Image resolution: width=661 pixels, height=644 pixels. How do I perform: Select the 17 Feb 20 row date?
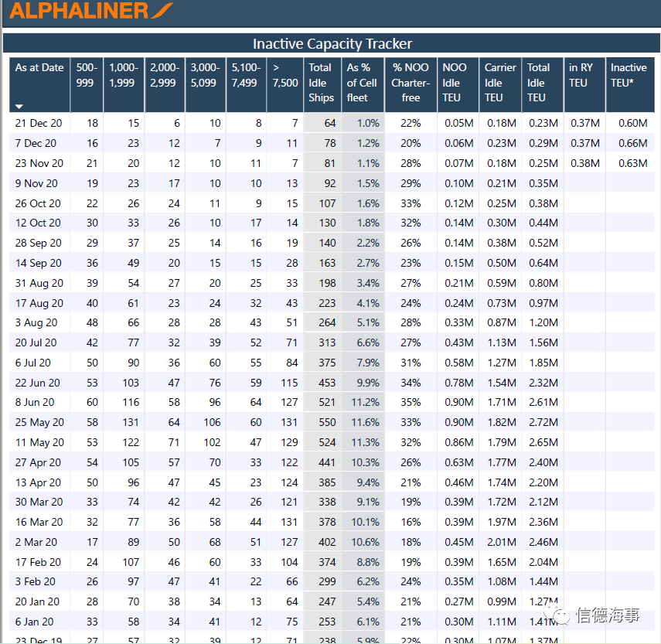(38, 562)
